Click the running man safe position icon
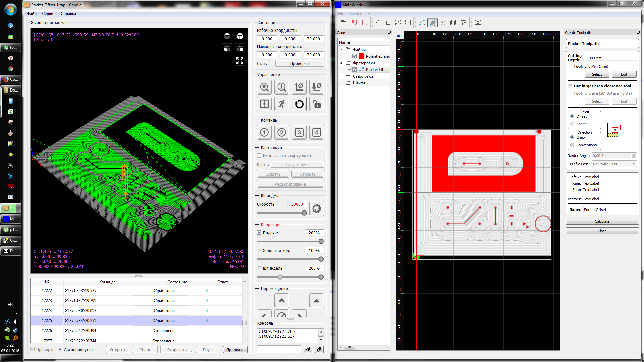The image size is (644, 362). [282, 104]
